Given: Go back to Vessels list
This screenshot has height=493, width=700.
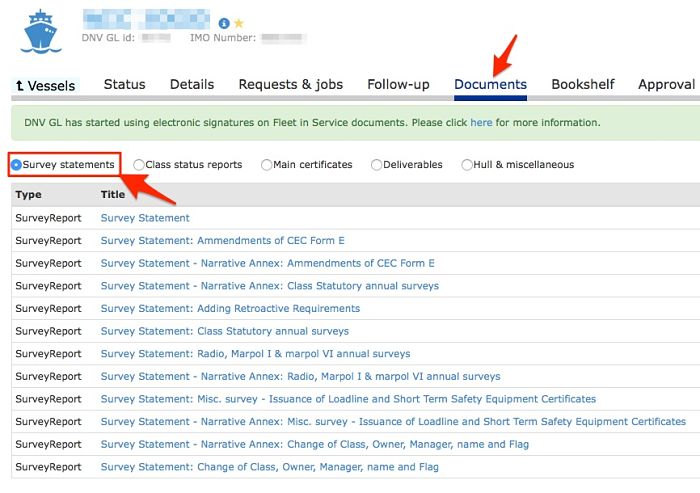Looking at the screenshot, I should (45, 86).
